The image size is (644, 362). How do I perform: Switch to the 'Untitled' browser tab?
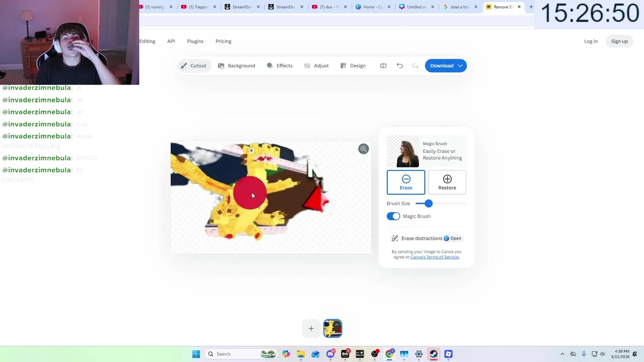click(417, 7)
